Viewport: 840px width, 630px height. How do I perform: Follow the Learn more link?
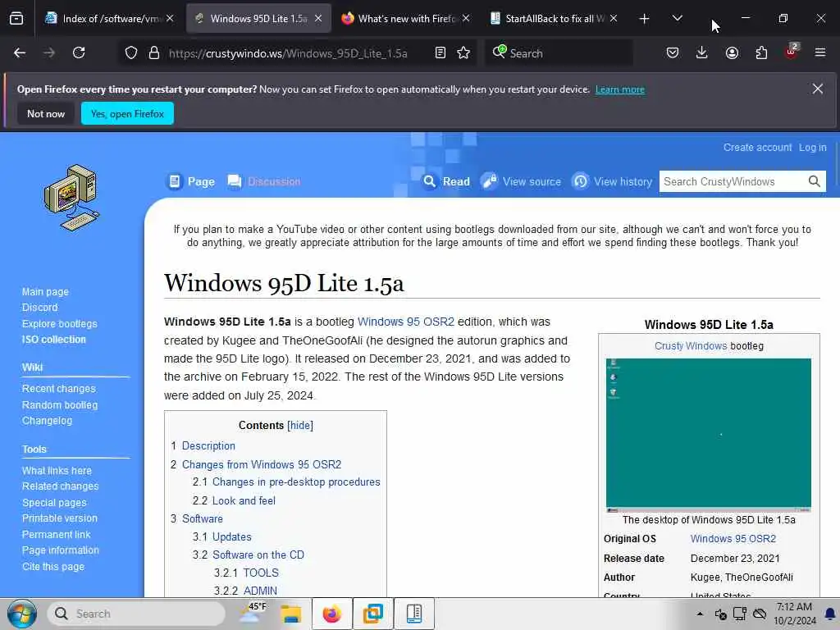pos(620,89)
